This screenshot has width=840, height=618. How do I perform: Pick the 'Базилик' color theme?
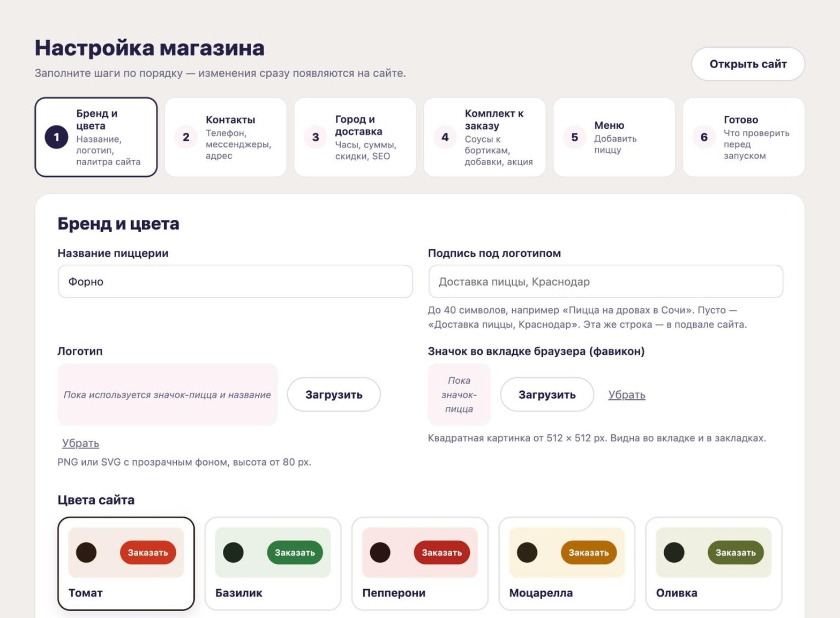273,563
